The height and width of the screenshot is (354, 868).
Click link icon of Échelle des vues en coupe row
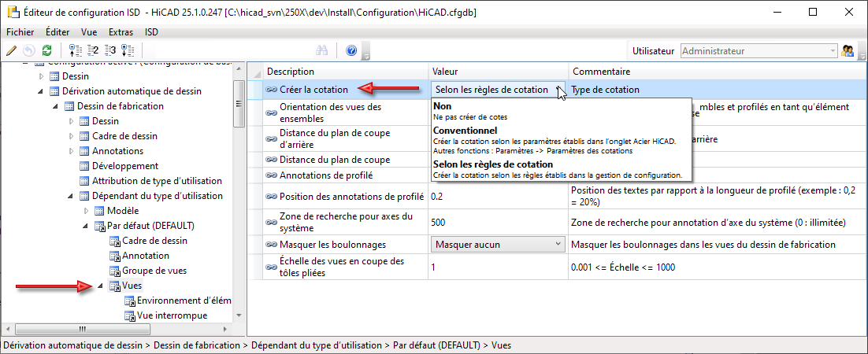click(271, 267)
